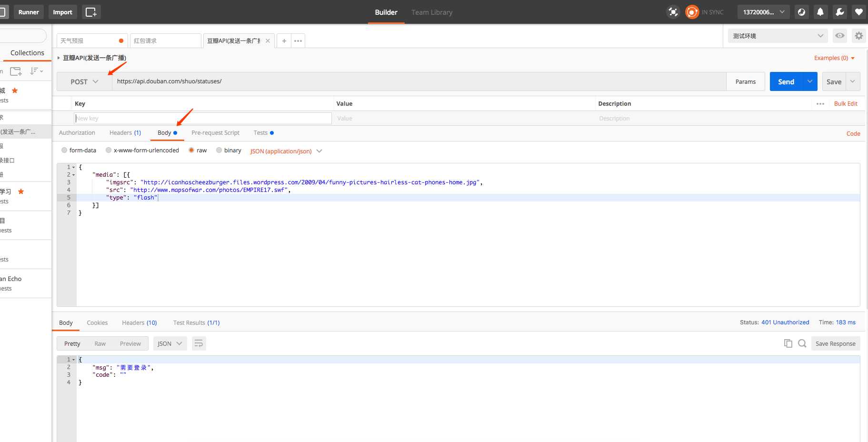This screenshot has width=868, height=442.
Task: Click the Params button
Action: coord(746,81)
